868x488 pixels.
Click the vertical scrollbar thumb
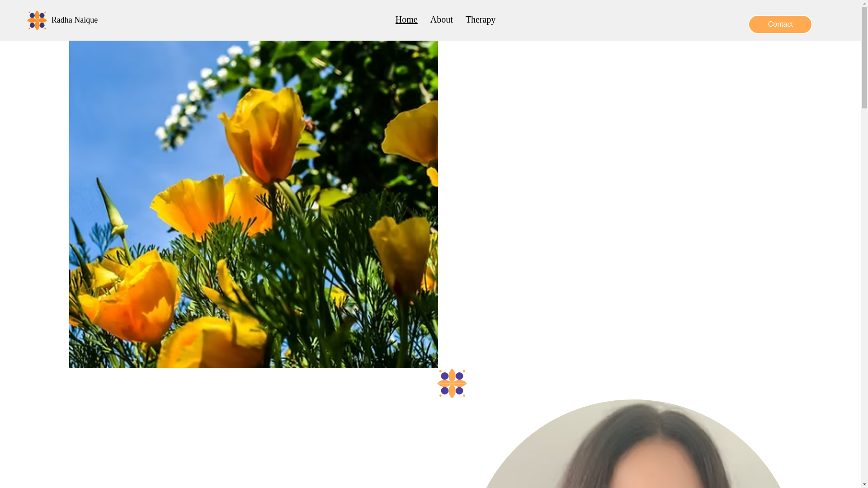pyautogui.click(x=864, y=58)
